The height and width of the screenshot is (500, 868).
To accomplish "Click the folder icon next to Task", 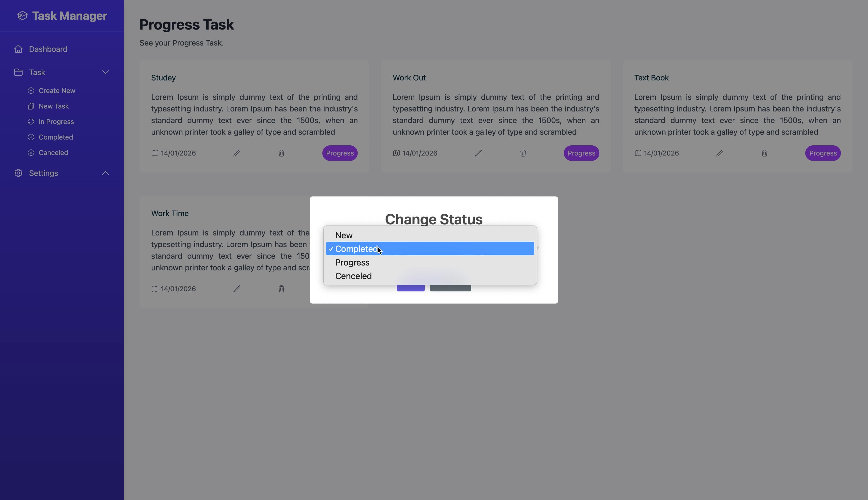I will (19, 72).
